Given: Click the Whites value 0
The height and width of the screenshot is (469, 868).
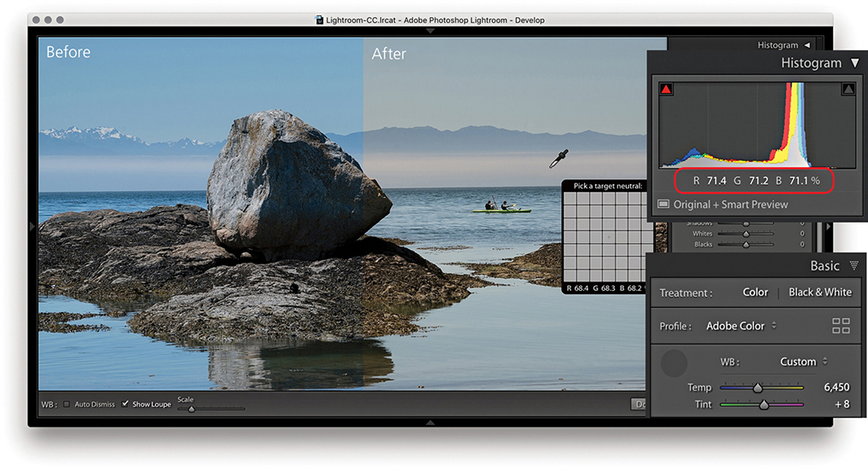Looking at the screenshot, I should pos(801,234).
